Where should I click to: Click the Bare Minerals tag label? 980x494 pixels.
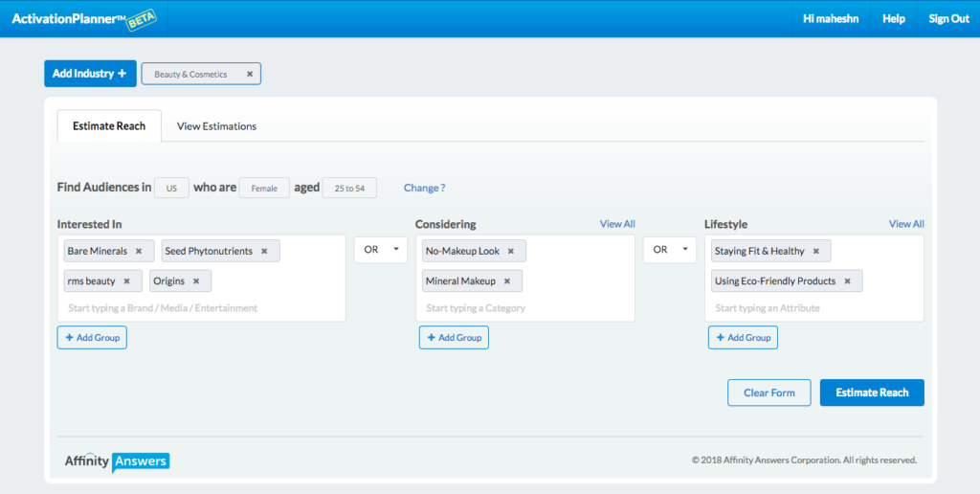[98, 251]
